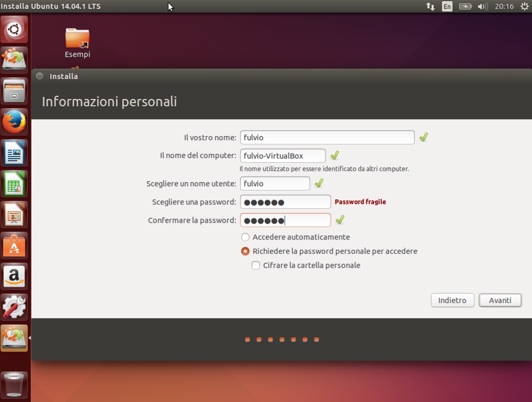532x402 pixels.
Task: Open the Ubuntu Dash home launcher
Action: click(x=14, y=29)
